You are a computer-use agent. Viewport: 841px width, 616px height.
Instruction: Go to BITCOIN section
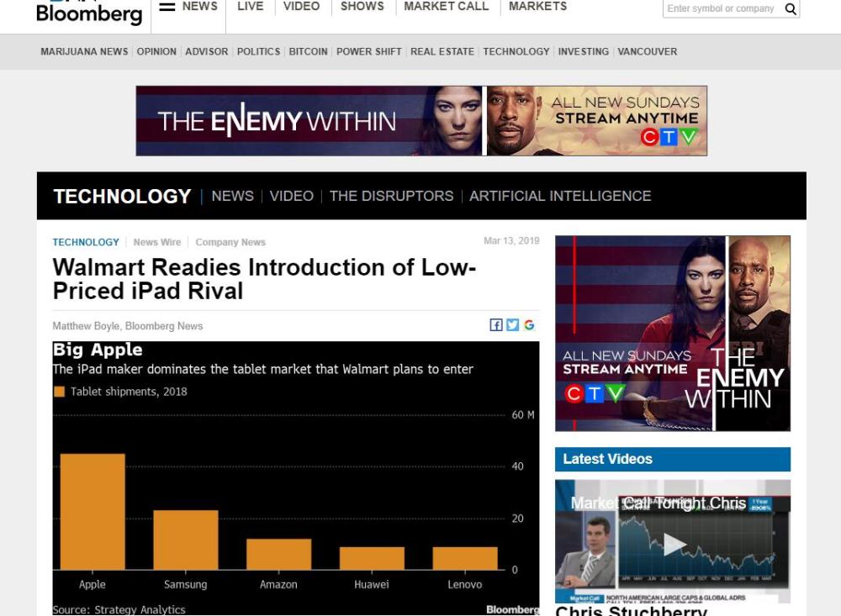309,51
